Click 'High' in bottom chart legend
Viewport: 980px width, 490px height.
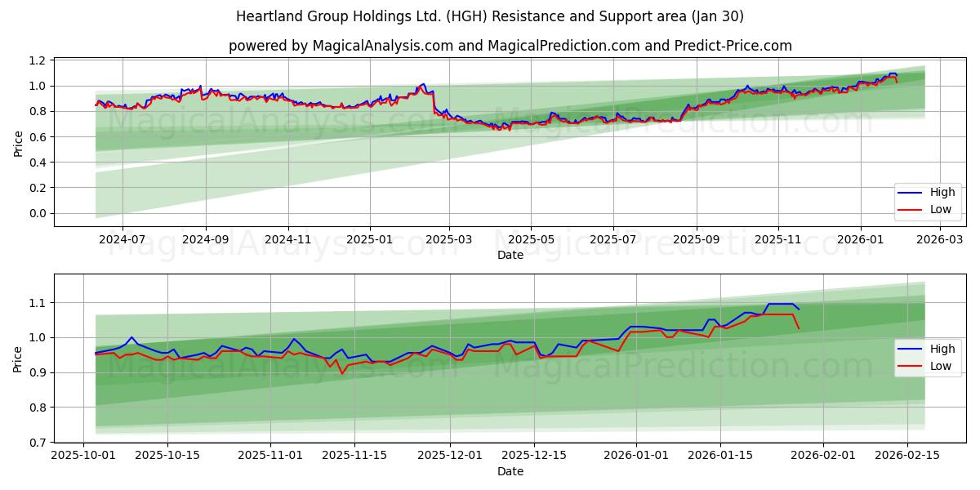point(942,350)
